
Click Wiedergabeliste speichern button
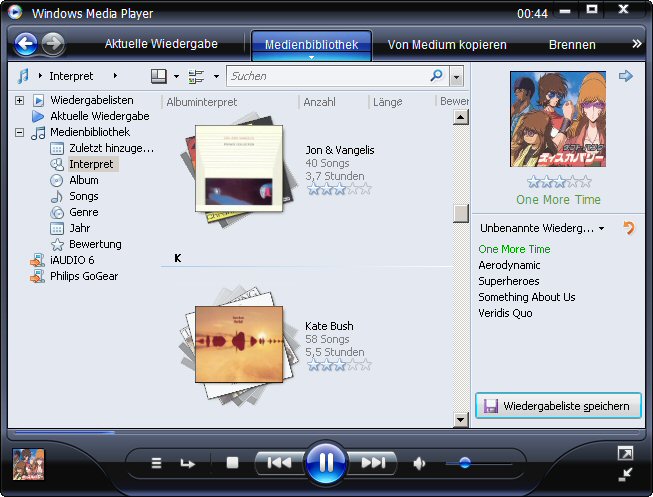point(558,406)
